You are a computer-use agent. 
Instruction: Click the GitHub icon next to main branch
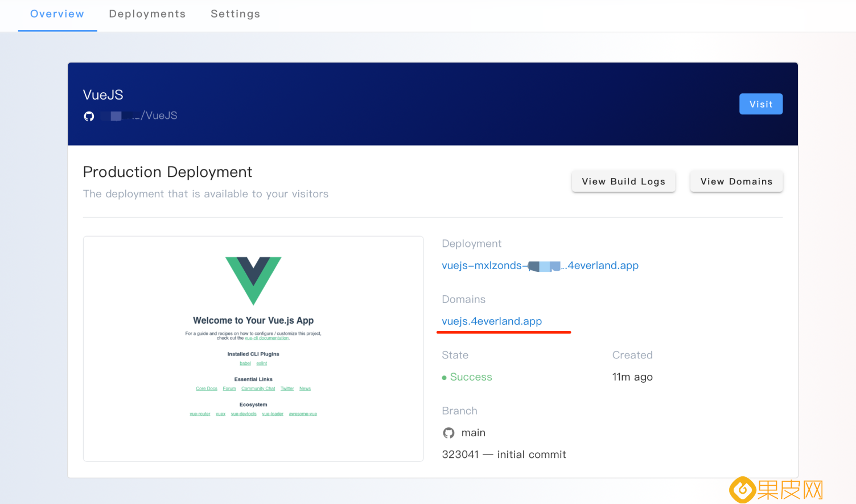pos(448,433)
